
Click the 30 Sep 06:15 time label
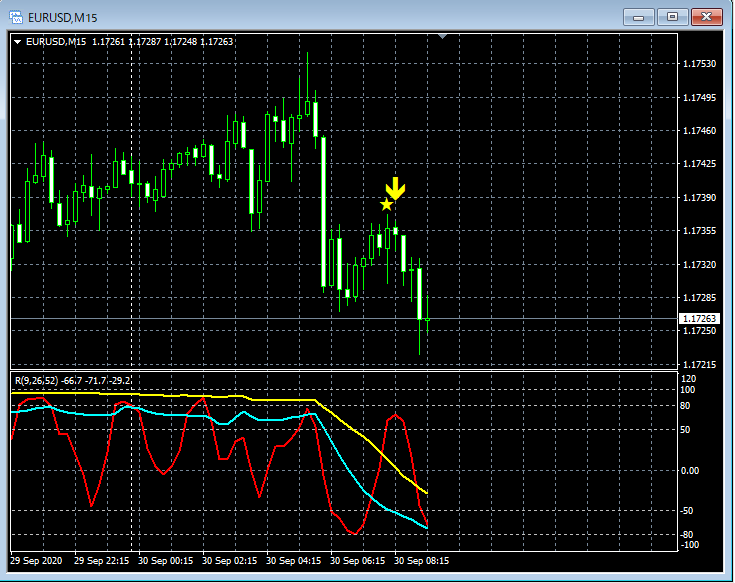pyautogui.click(x=357, y=561)
